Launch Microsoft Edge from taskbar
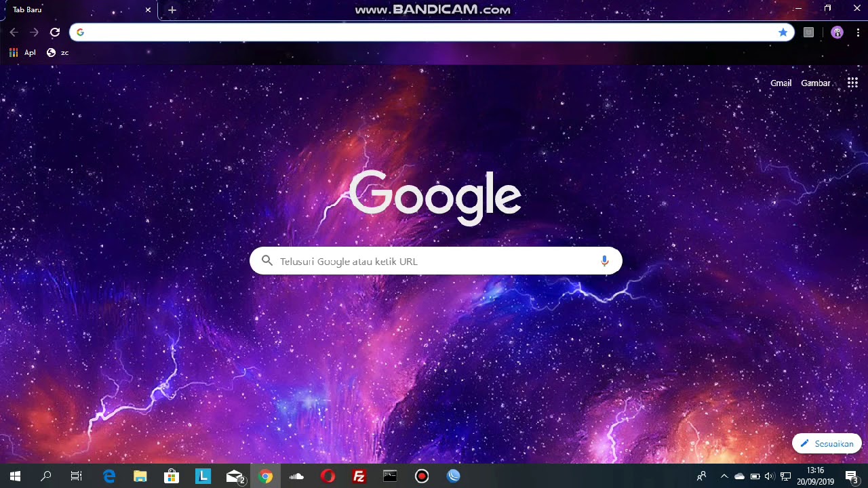Viewport: 868px width, 488px height. pos(108,476)
